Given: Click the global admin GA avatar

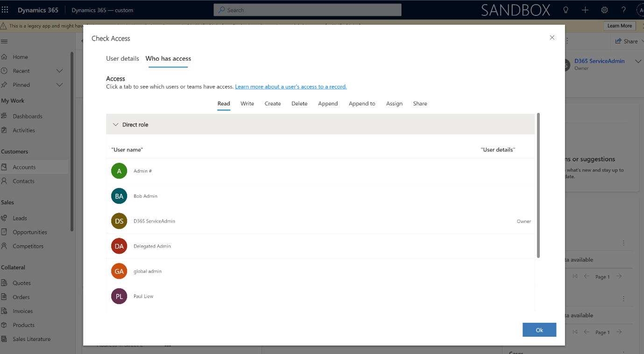Looking at the screenshot, I should coord(119,271).
